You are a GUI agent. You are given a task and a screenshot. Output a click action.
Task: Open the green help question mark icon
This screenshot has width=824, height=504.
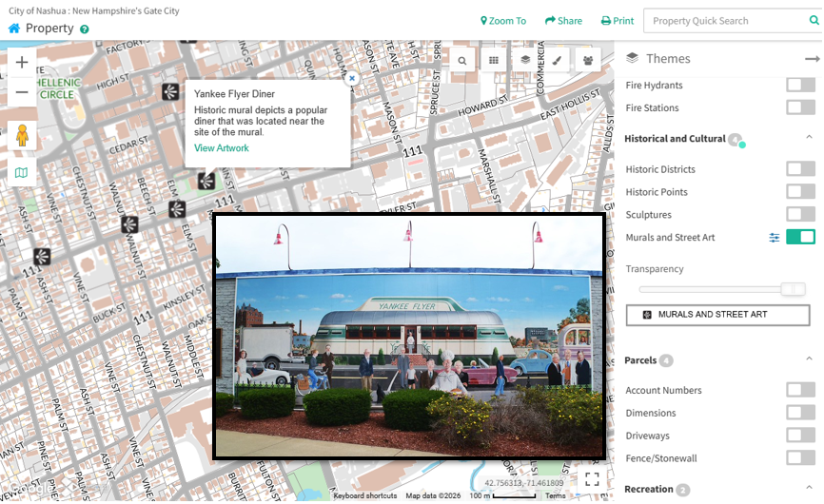click(84, 29)
